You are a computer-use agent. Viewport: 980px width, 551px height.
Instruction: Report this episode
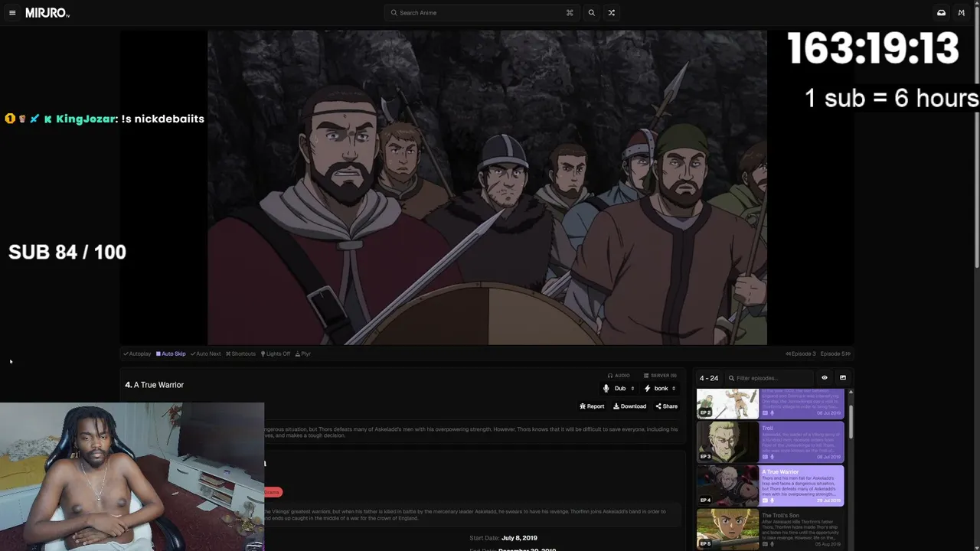click(x=592, y=406)
